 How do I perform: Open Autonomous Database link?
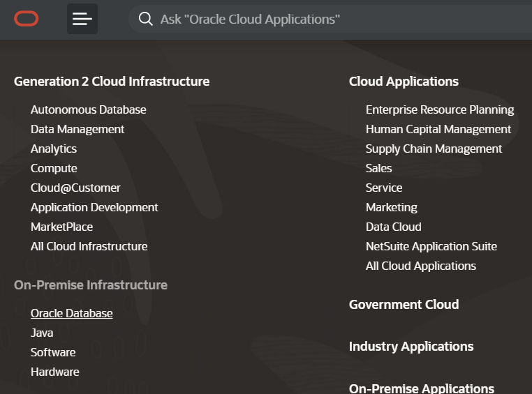[x=88, y=109]
